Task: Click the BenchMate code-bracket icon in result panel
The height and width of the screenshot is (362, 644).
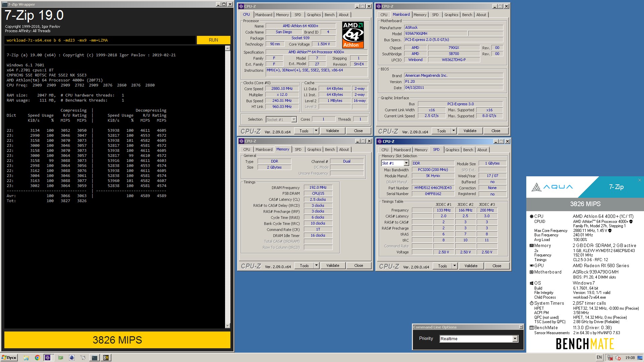Action: (531, 328)
